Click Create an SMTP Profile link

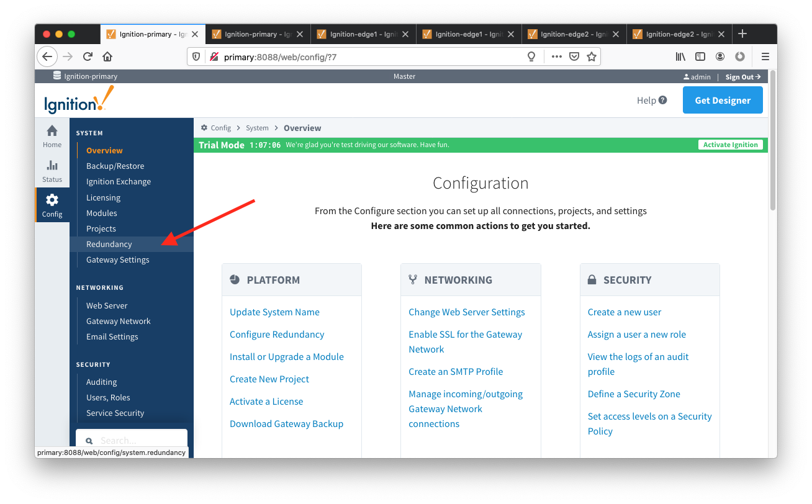tap(456, 372)
